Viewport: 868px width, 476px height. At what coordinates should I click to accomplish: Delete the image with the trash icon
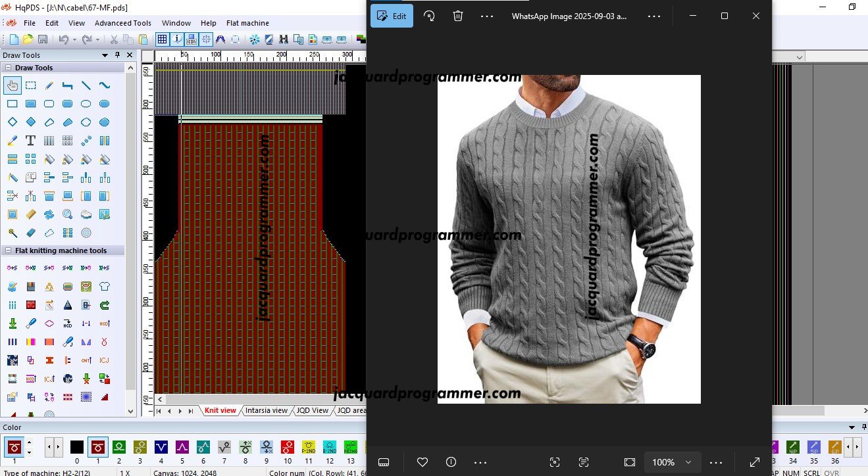tap(458, 16)
